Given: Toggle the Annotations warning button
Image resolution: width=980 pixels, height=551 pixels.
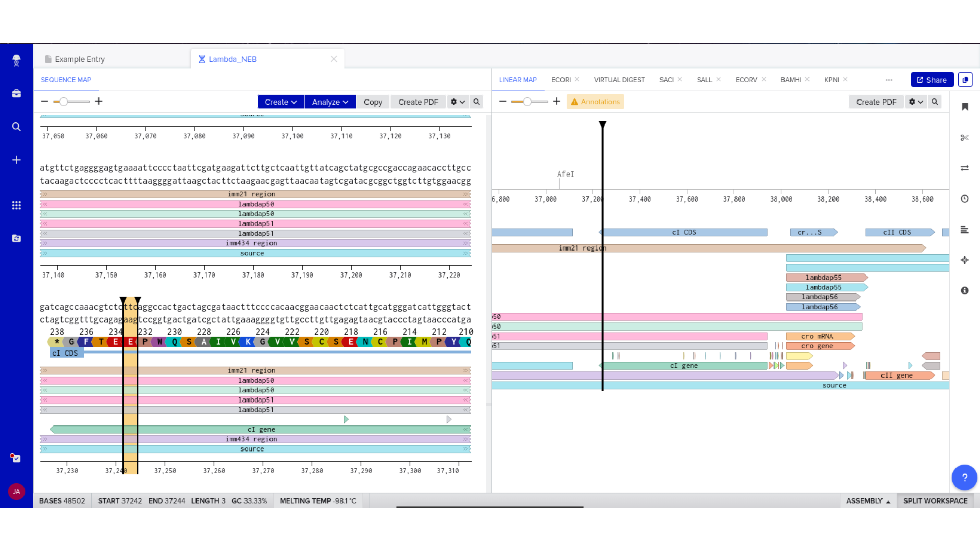Looking at the screenshot, I should tap(595, 102).
